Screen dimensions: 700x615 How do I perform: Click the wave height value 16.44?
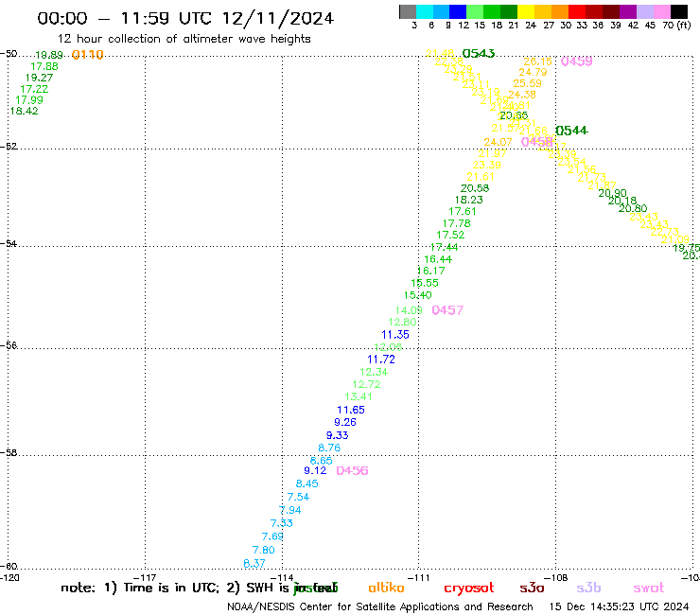coord(438,259)
